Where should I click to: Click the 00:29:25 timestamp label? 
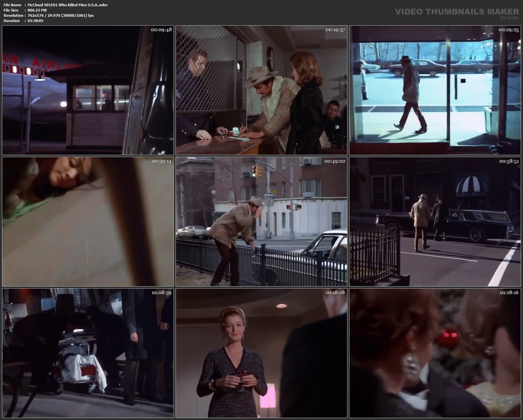(509, 30)
